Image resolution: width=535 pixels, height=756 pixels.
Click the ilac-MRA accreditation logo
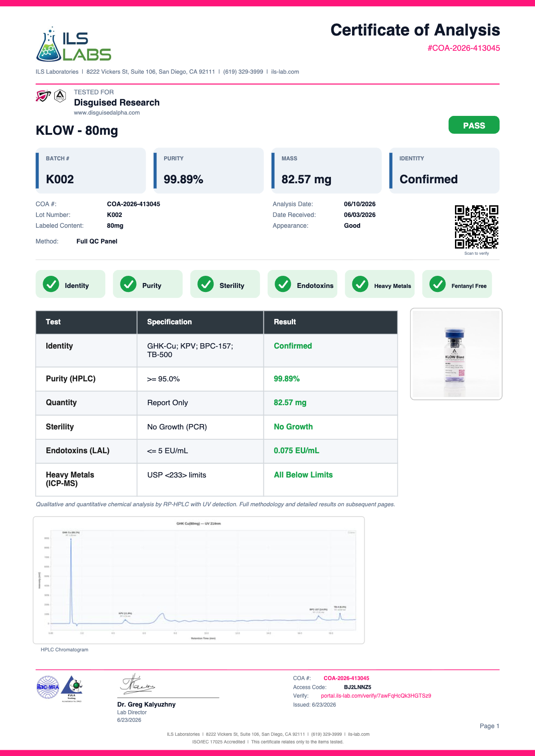coord(48,687)
